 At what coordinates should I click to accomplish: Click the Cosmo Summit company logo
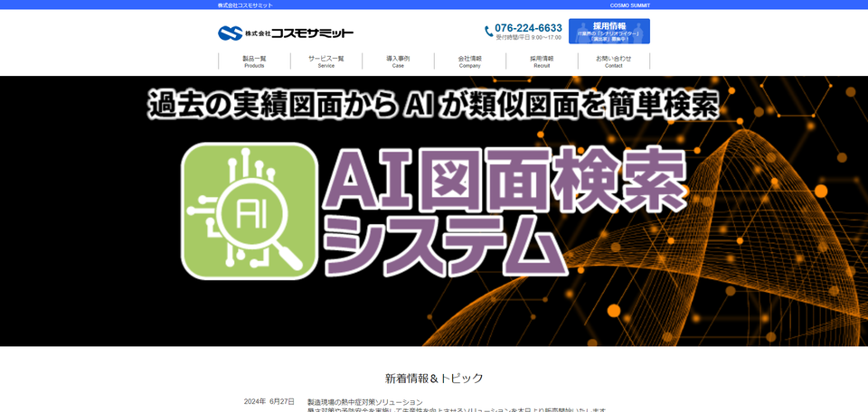(x=285, y=33)
